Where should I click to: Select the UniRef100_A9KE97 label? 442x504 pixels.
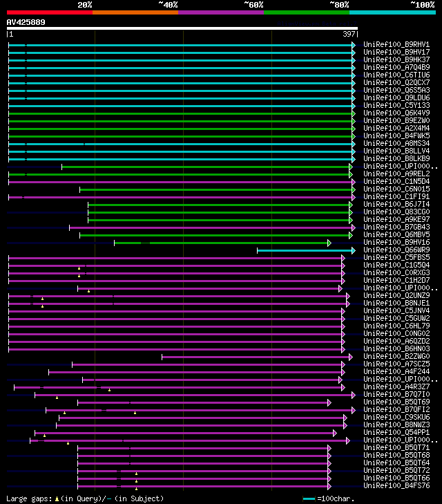[x=396, y=220]
